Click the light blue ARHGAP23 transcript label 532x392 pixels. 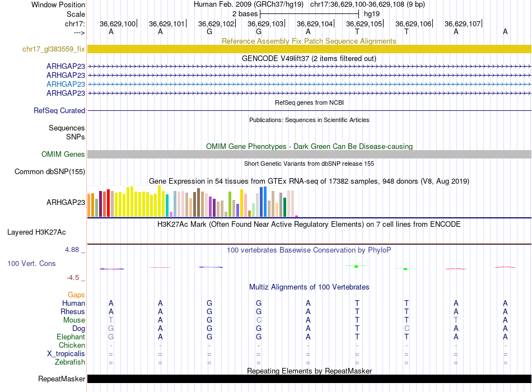click(66, 84)
